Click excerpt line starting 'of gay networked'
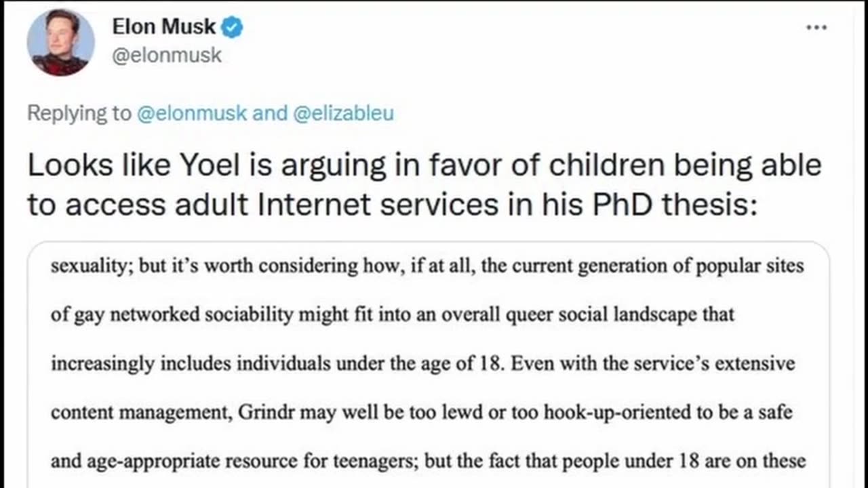Image resolution: width=868 pixels, height=488 pixels. (x=393, y=314)
